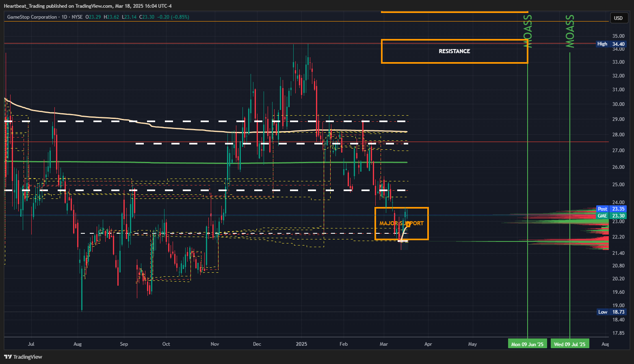Click the Heartbeat_Trading publisher header text
The image size is (634, 364).
tap(88, 6)
